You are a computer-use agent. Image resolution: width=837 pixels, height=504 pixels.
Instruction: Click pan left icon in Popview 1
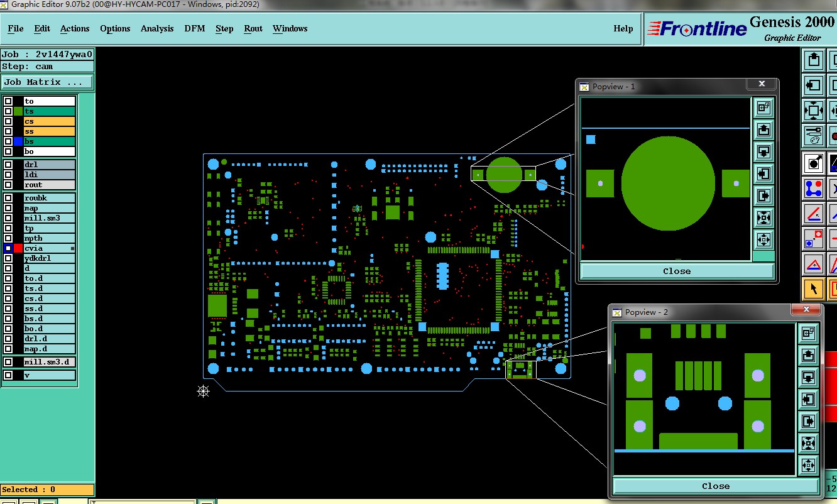(763, 173)
